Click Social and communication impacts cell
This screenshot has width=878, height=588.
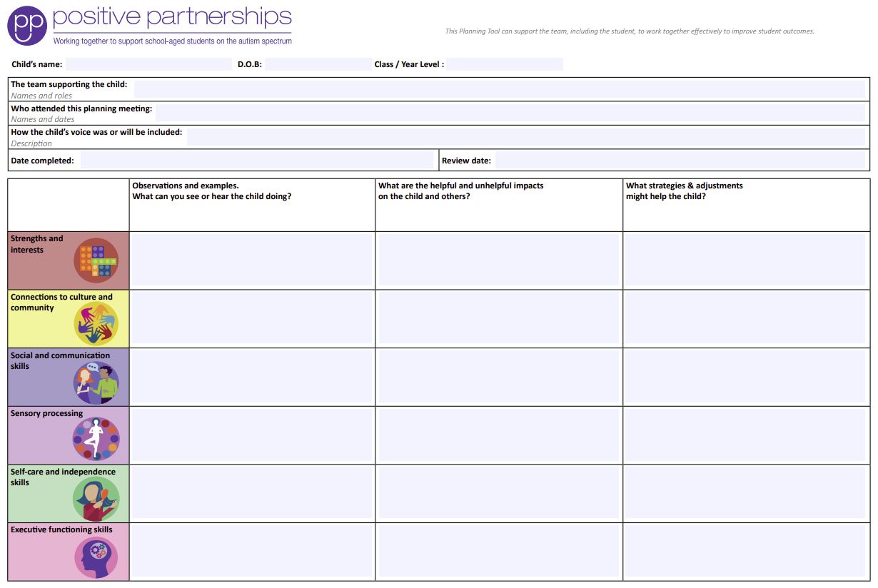tap(499, 377)
